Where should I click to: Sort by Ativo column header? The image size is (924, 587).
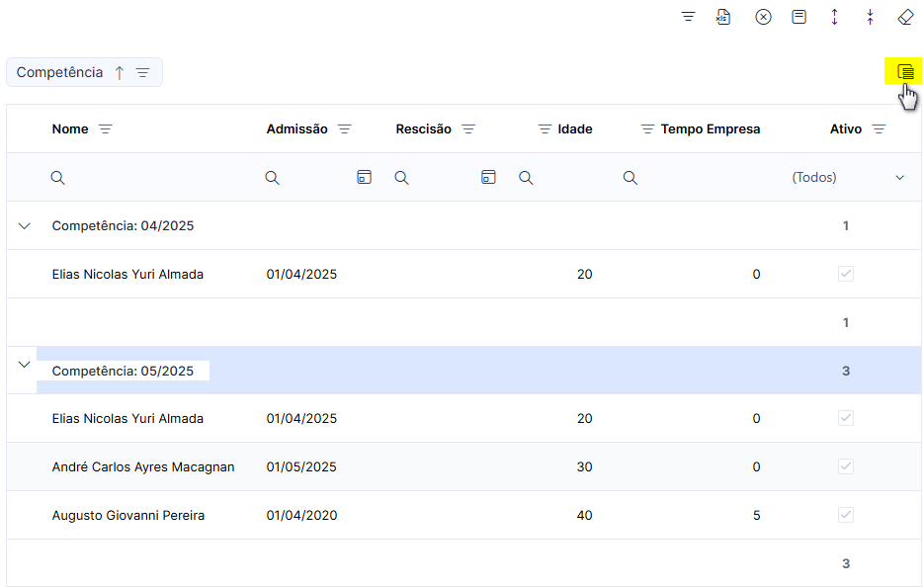click(x=846, y=129)
